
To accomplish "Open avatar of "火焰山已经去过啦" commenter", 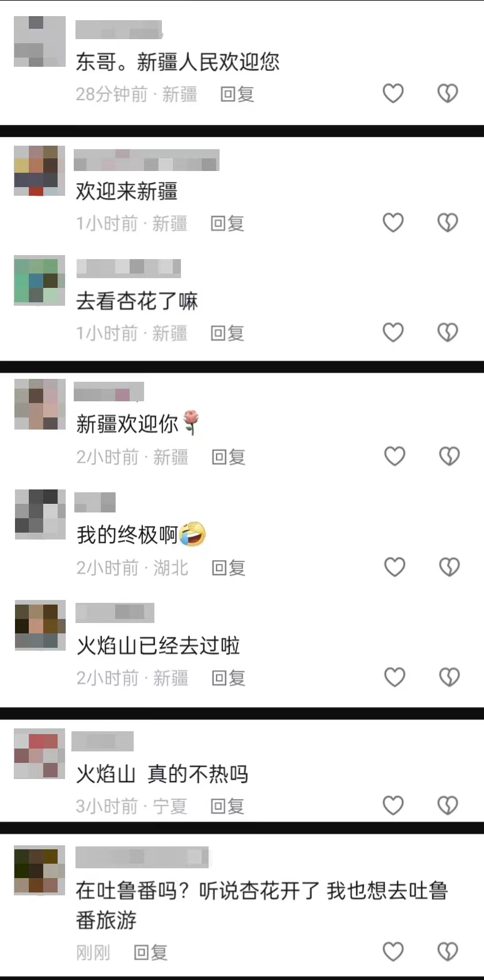I will pos(40,625).
